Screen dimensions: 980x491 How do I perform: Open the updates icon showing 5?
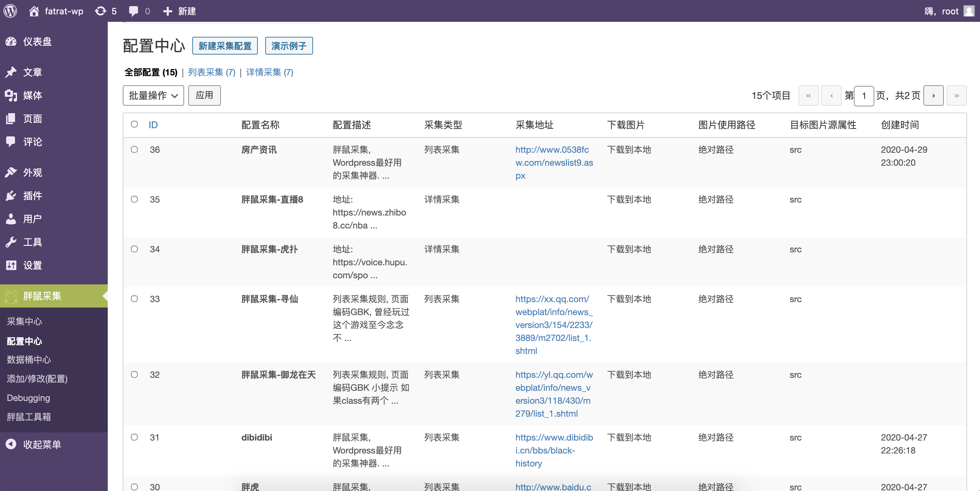coord(101,11)
